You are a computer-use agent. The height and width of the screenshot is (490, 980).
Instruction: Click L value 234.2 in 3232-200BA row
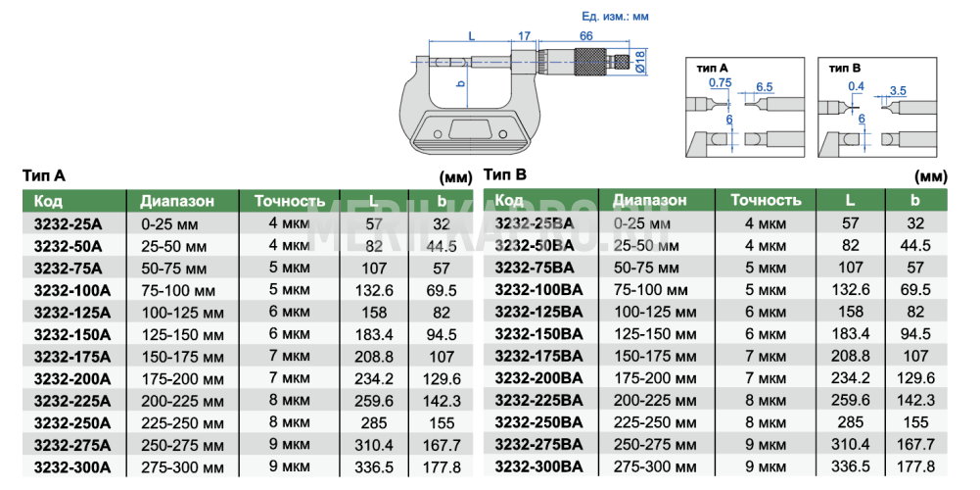pyautogui.click(x=850, y=378)
